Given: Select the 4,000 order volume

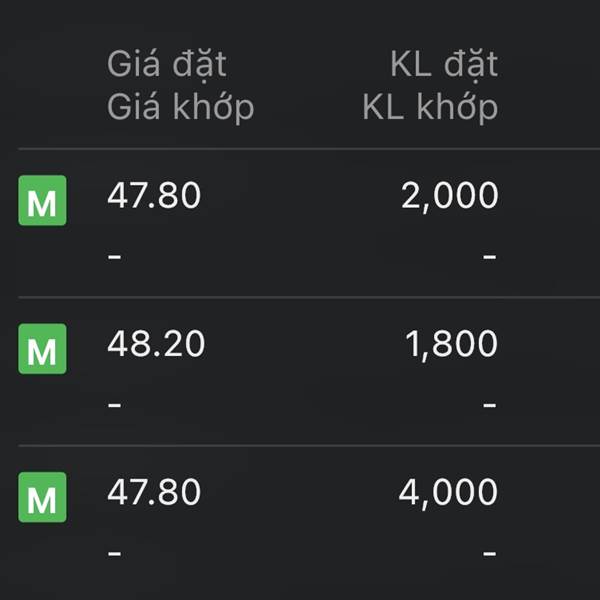Looking at the screenshot, I should coord(448,492).
